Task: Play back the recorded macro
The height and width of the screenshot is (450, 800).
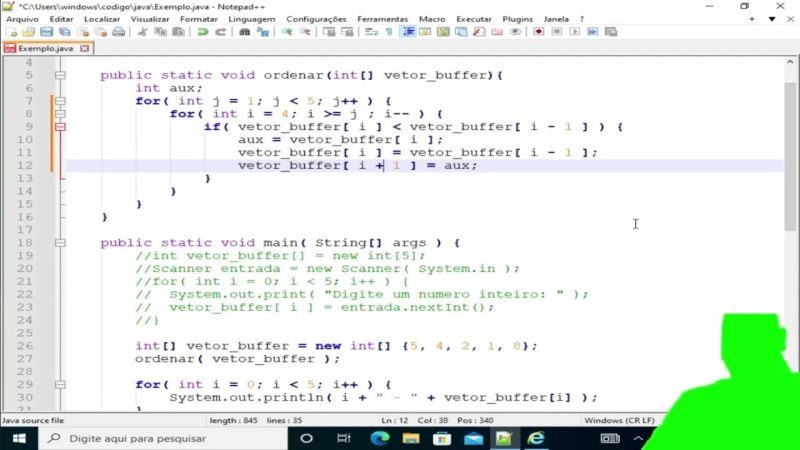Action: 574,32
